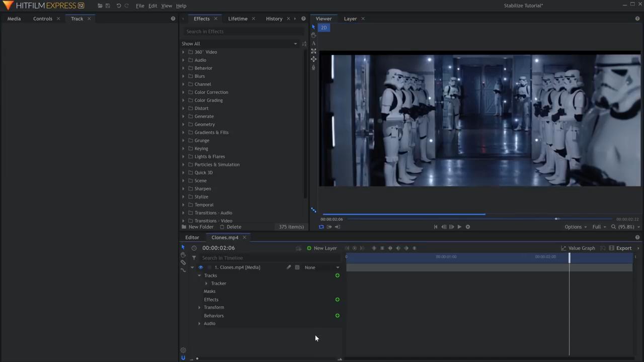644x362 pixels.
Task: Click the save project icon
Action: coord(108,6)
